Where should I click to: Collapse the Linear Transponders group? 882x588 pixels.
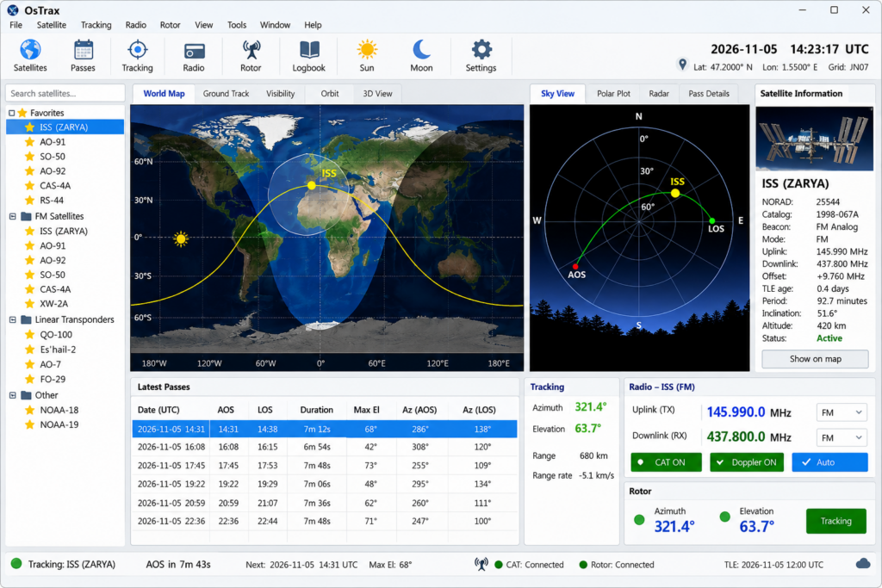tap(12, 319)
